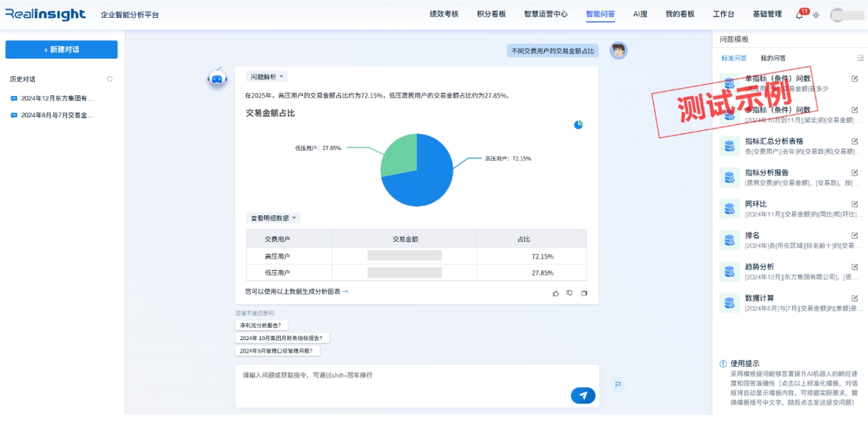The image size is (868, 445).
Task: Collapse the 问题模板 panel with the icon
Action: tap(860, 58)
